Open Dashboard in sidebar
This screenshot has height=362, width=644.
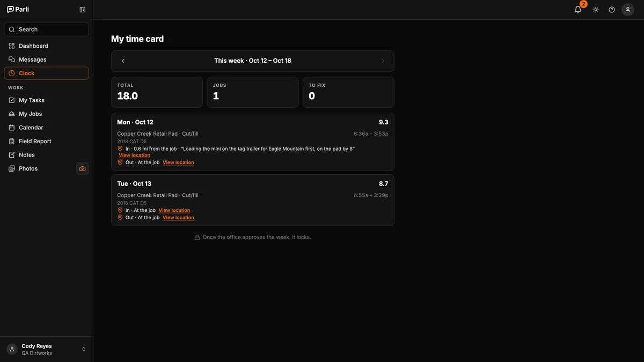pyautogui.click(x=46, y=46)
